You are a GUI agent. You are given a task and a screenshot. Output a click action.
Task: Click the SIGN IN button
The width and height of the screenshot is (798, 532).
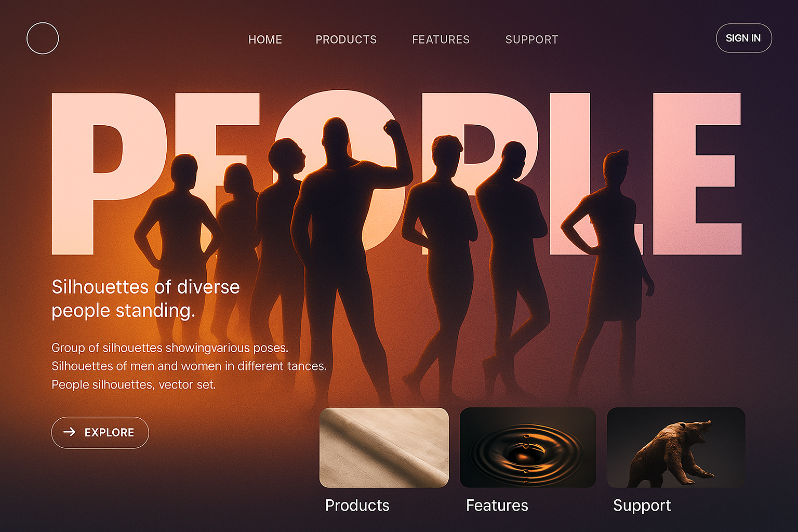click(x=743, y=38)
